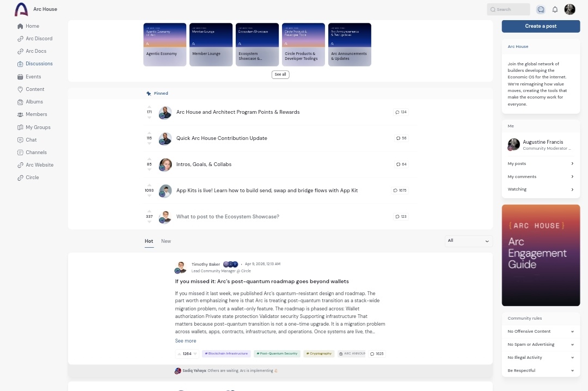The image size is (588, 391).
Task: Open post-quantum roadmap post title
Action: click(x=262, y=282)
